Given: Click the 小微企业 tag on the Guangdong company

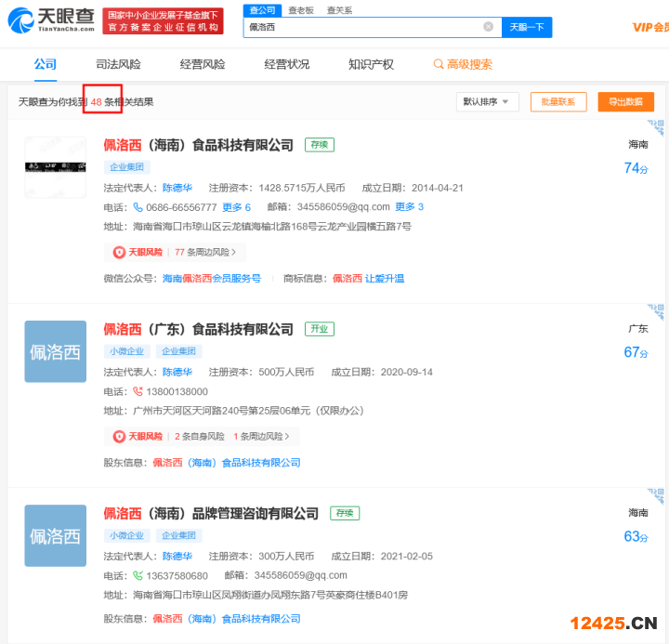Looking at the screenshot, I should coord(126,351).
